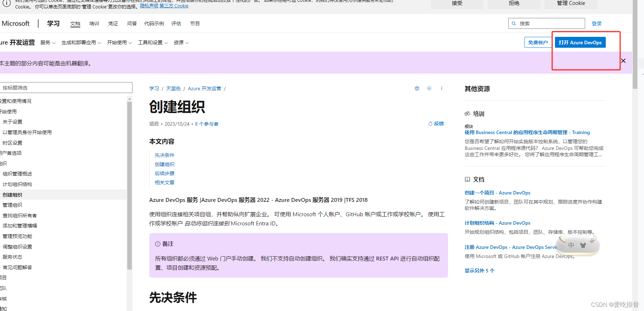Screen dimensions: 644x311
Task: Focus the 搜索 search box
Action: (x=547, y=24)
